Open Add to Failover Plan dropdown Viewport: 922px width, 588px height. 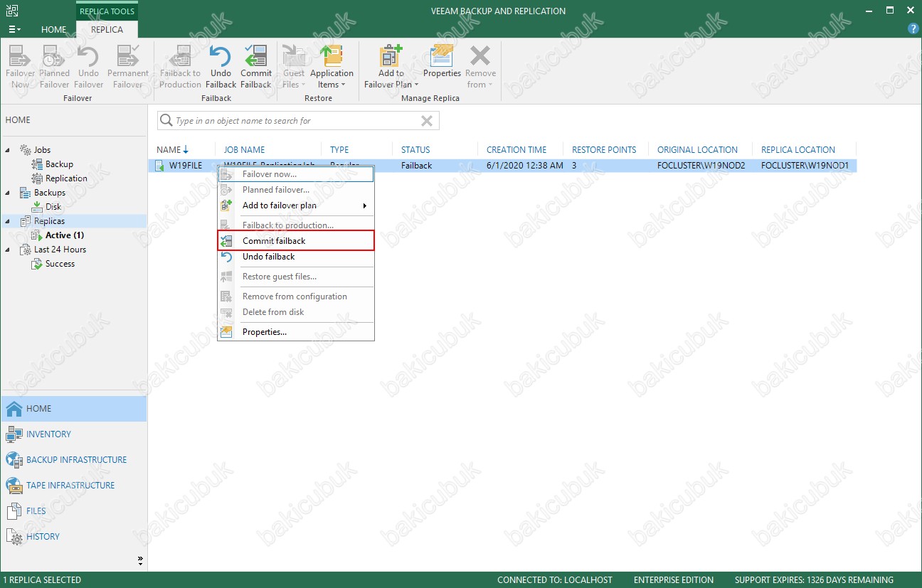coord(391,67)
